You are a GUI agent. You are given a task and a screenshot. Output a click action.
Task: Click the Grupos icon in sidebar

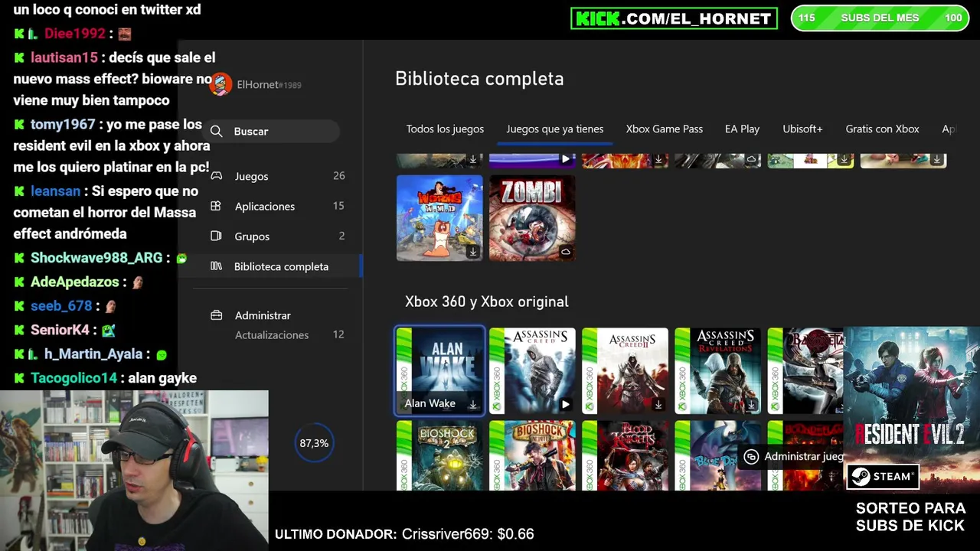(x=216, y=236)
